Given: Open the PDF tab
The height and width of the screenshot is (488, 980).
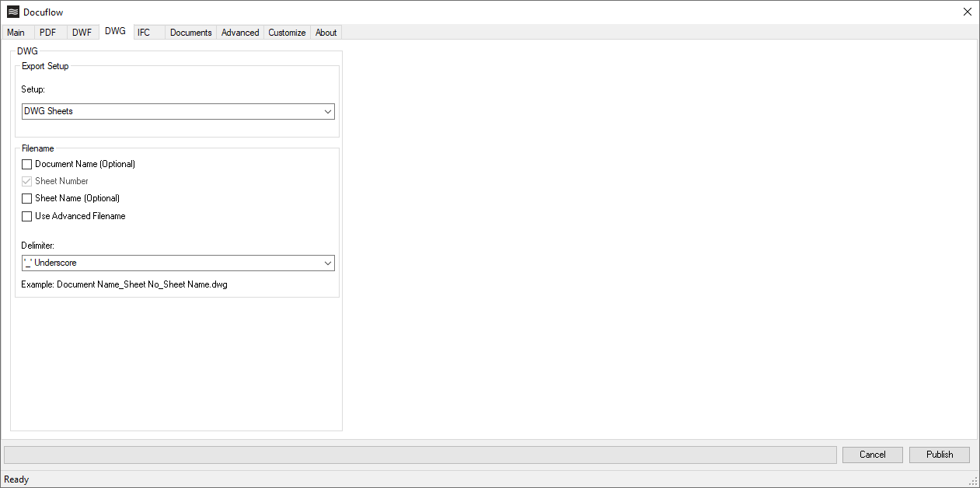Looking at the screenshot, I should [x=48, y=32].
